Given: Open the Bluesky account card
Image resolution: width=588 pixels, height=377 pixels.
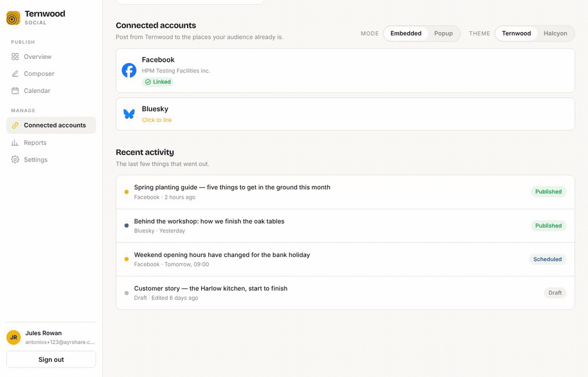Looking at the screenshot, I should pos(345,114).
